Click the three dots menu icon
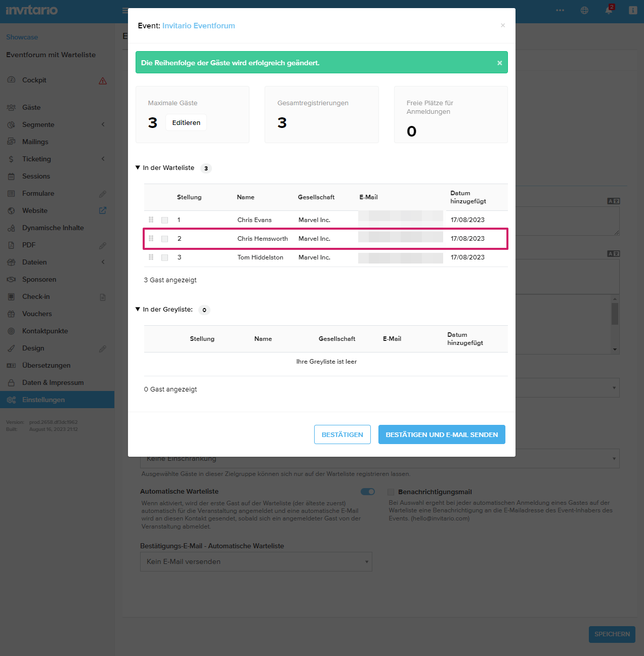The height and width of the screenshot is (656, 644). tap(560, 10)
